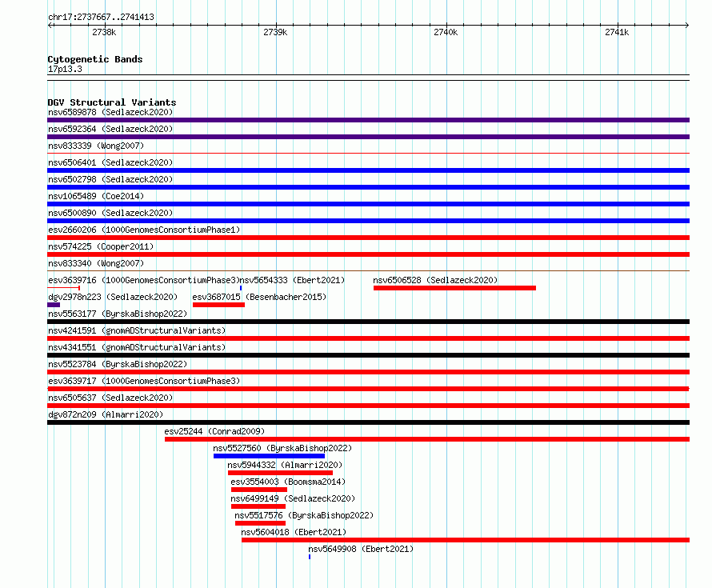Open nsv5604018 (Ebert2021) variant label
This screenshot has width=712, height=588.
[x=294, y=532]
